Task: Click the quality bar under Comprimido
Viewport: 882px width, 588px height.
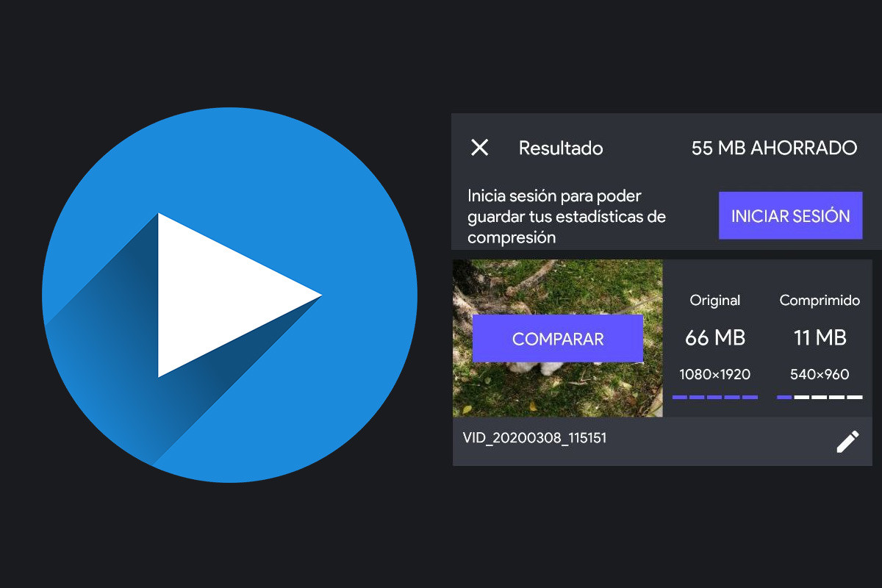Action: pos(820,397)
